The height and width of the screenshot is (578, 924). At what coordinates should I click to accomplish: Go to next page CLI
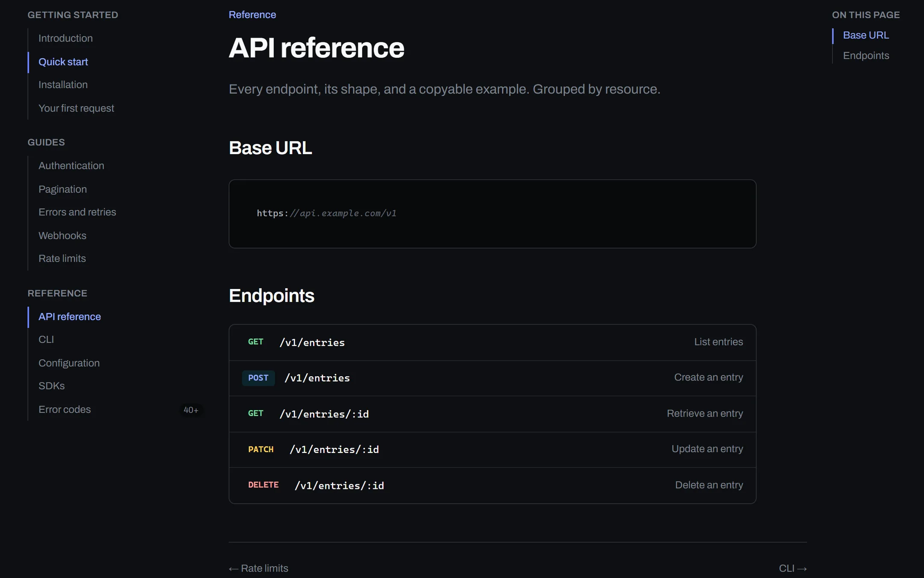(793, 568)
